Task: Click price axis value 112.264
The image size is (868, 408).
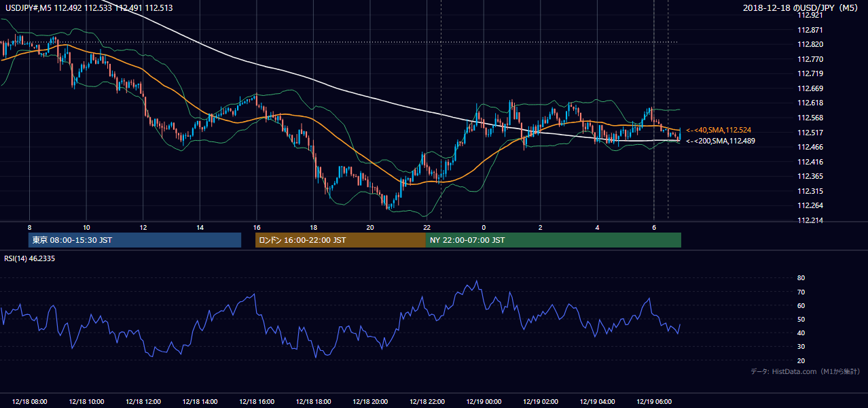Action: [x=811, y=205]
